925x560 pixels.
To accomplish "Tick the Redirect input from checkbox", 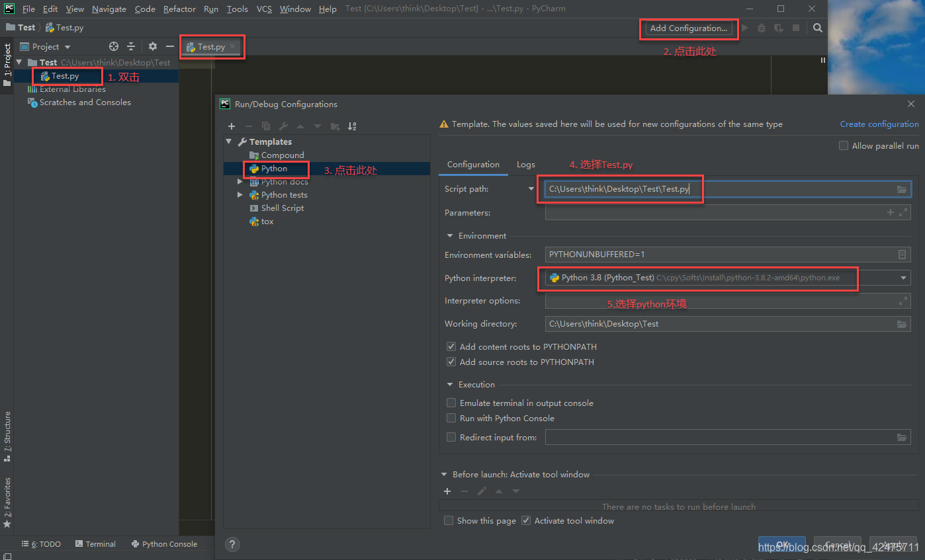I will (451, 437).
